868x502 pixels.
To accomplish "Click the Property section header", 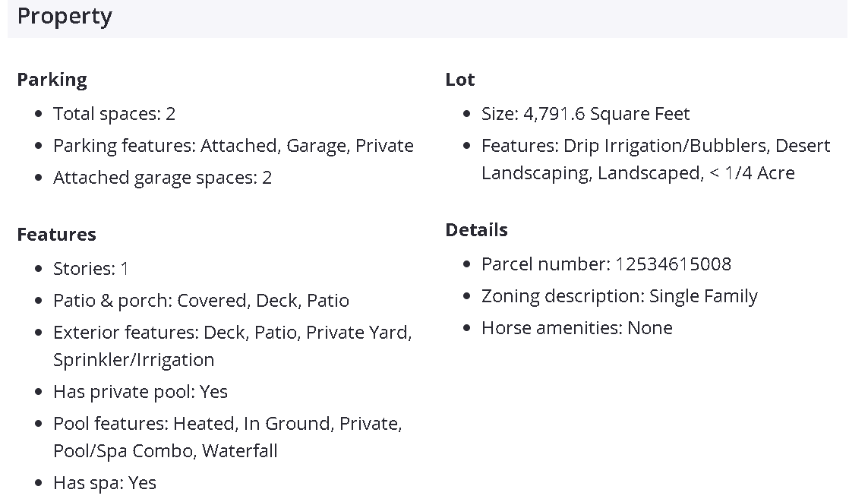I will pos(65,16).
